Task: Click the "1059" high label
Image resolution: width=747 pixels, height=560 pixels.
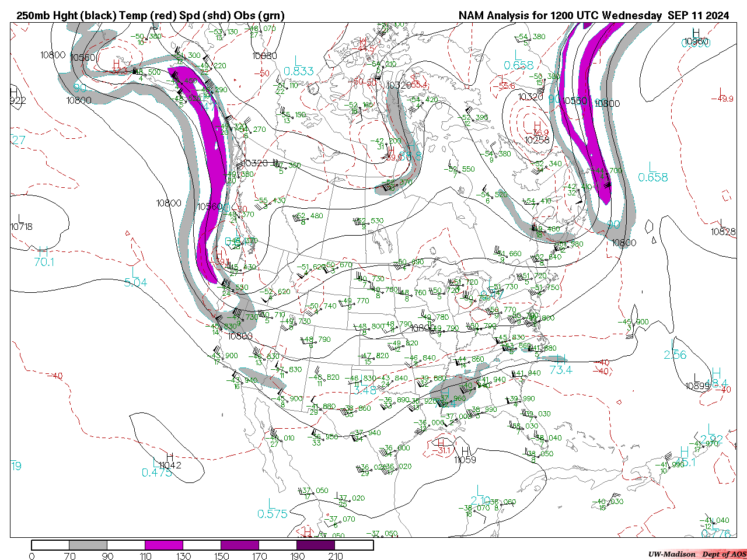Action: [466, 460]
